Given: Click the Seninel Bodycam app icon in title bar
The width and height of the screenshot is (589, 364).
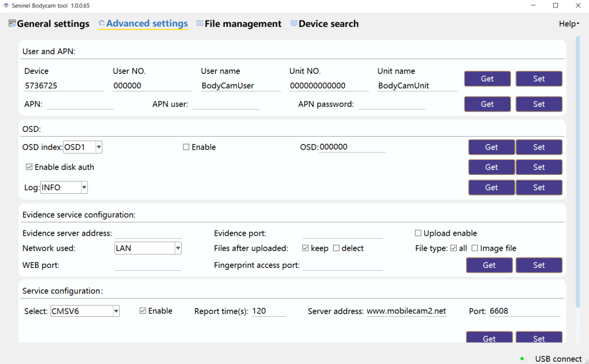Looking at the screenshot, I should tap(5, 5).
